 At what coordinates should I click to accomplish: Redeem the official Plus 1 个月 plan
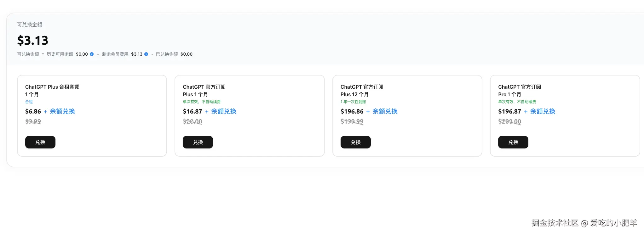(198, 142)
